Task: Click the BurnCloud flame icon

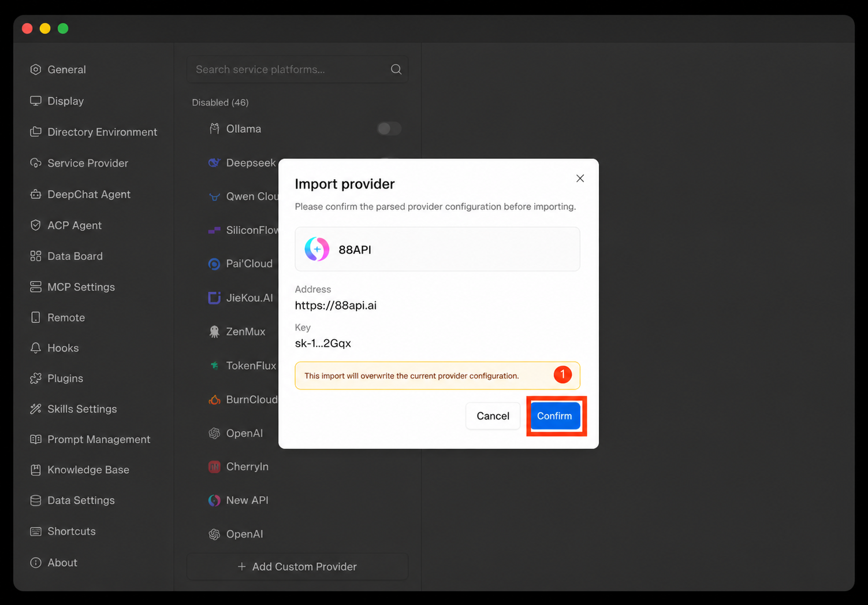Action: pyautogui.click(x=214, y=399)
